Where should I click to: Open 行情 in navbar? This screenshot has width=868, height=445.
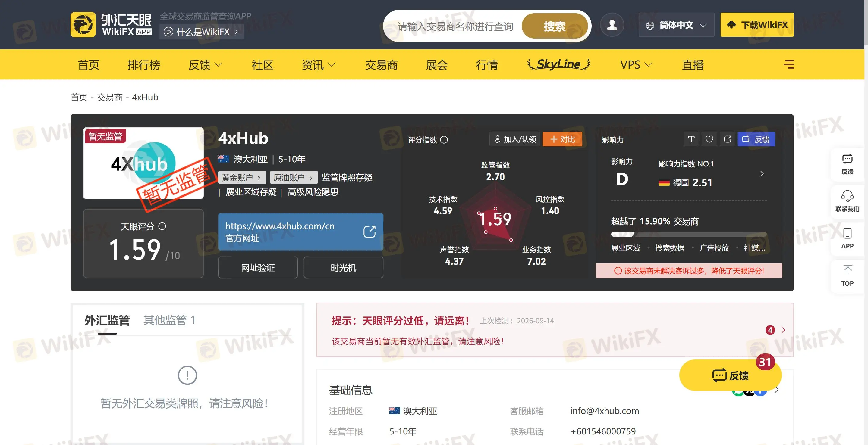pyautogui.click(x=487, y=65)
